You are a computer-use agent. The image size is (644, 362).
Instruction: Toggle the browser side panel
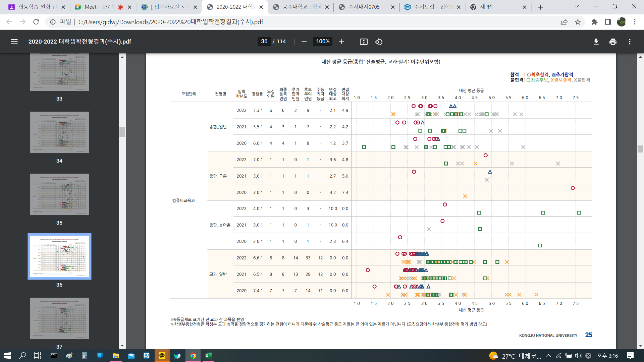[608, 22]
